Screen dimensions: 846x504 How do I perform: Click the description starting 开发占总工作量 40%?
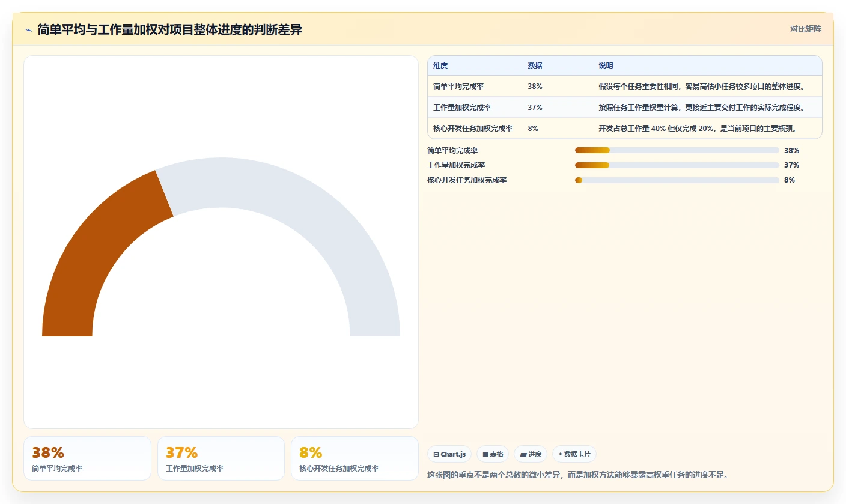[698, 129]
